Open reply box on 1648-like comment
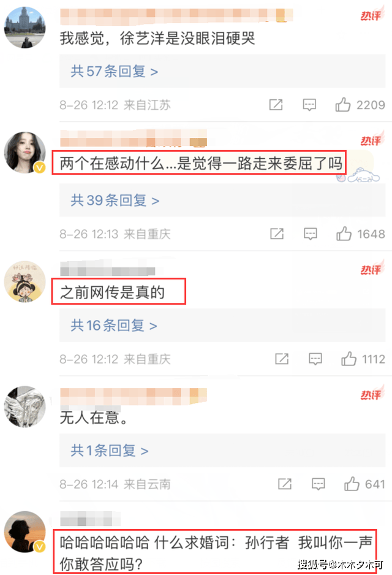Viewport: 392px width, 575px height. click(311, 234)
